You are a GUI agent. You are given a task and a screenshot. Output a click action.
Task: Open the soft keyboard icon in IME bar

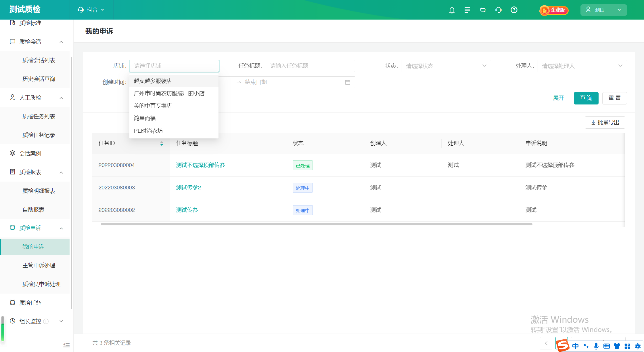click(607, 346)
